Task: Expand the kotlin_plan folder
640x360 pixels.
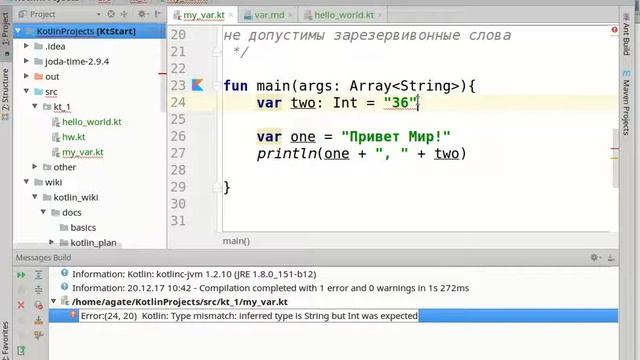Action: (51, 242)
